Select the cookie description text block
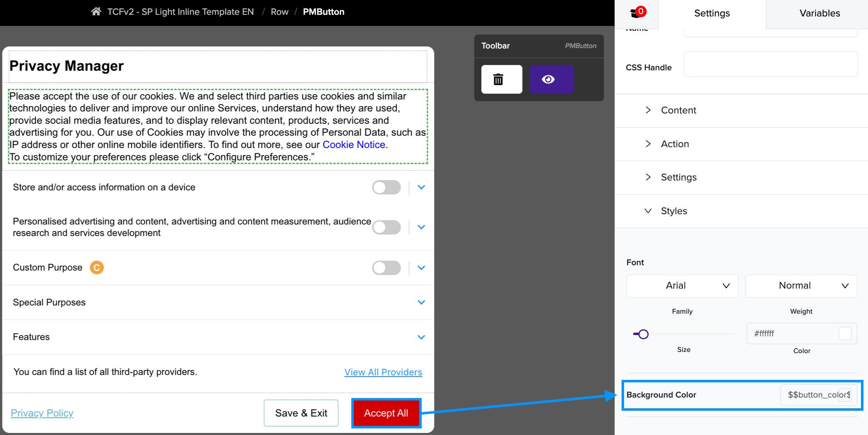Viewport: 868px width, 435px height. (218, 127)
